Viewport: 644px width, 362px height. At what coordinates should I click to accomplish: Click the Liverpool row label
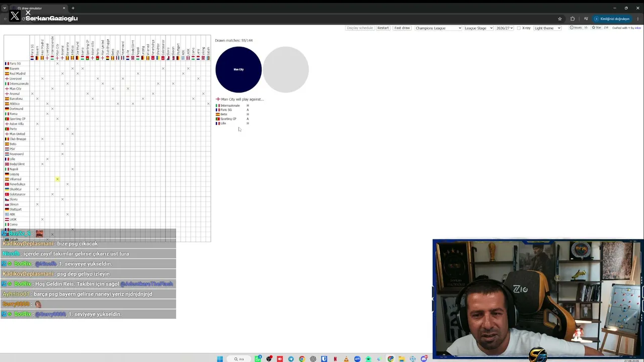click(16, 78)
